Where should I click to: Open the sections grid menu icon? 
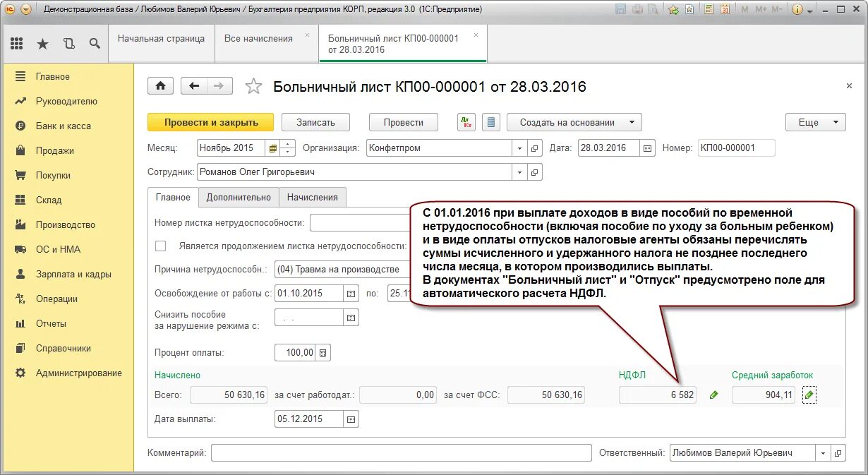click(x=17, y=44)
